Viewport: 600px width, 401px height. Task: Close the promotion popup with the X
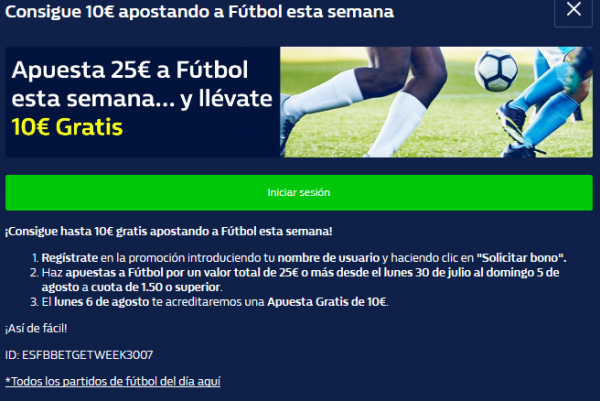click(573, 10)
